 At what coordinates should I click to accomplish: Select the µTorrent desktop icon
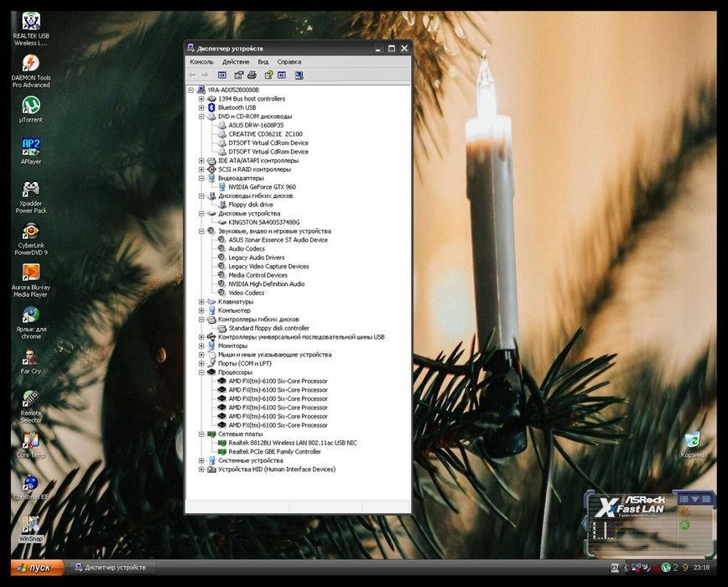pos(31,110)
